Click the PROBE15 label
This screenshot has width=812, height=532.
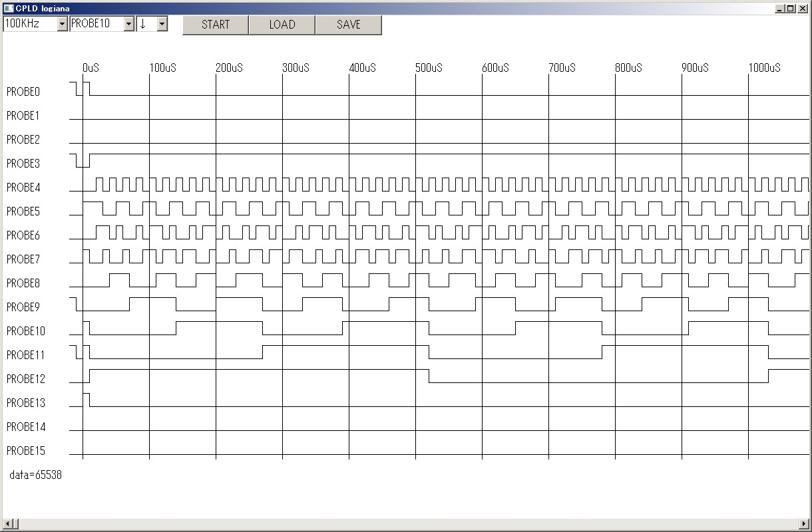click(x=26, y=451)
